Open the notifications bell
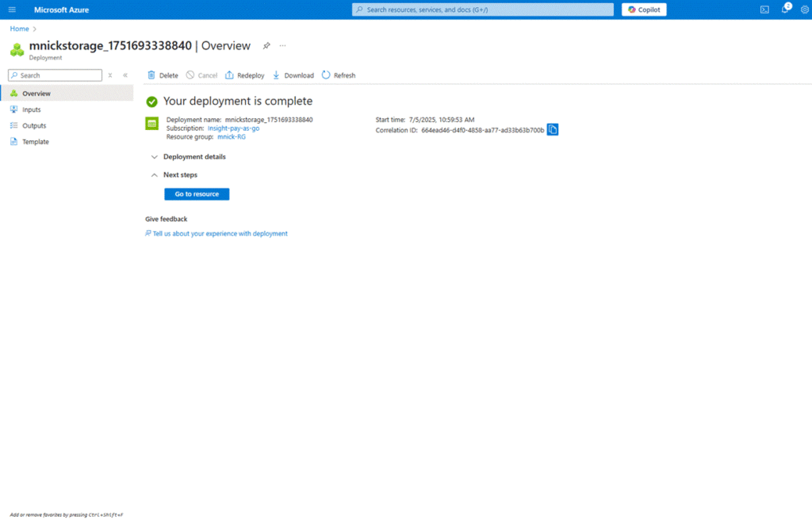The width and height of the screenshot is (812, 520). point(785,10)
